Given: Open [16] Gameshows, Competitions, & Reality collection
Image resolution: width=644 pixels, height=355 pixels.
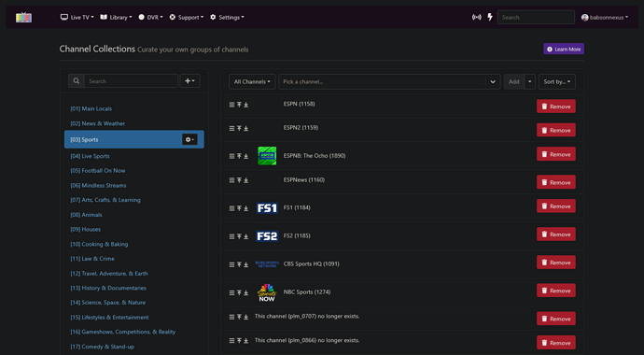Looking at the screenshot, I should (123, 332).
